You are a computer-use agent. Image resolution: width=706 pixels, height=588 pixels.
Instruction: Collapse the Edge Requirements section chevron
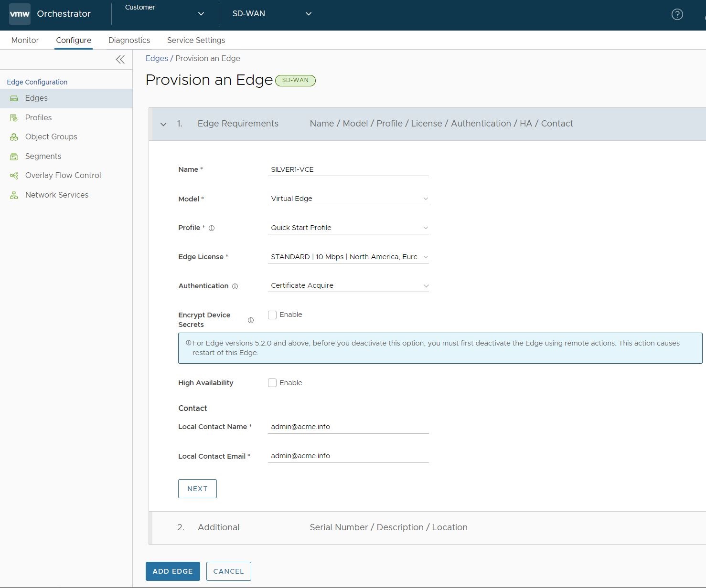tap(163, 124)
